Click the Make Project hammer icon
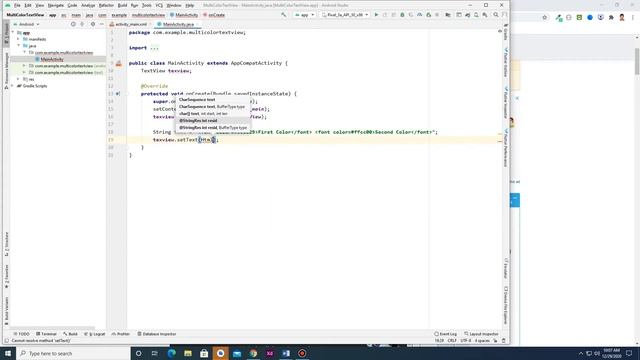Screen dimensions: 640x360 [283, 15]
